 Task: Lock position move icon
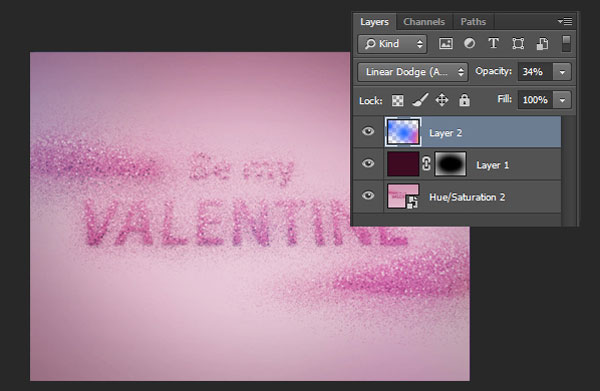(442, 101)
